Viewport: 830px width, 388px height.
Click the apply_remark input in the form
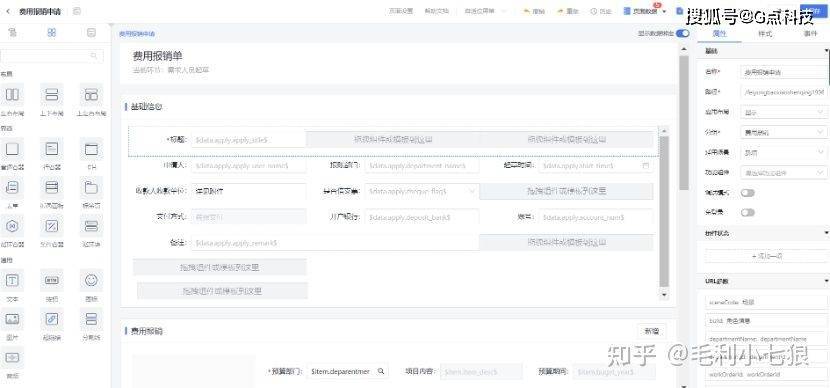pyautogui.click(x=335, y=243)
